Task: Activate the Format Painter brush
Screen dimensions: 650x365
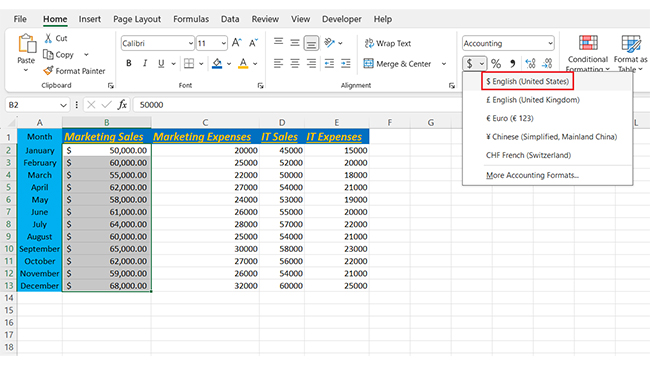Action: coord(49,71)
